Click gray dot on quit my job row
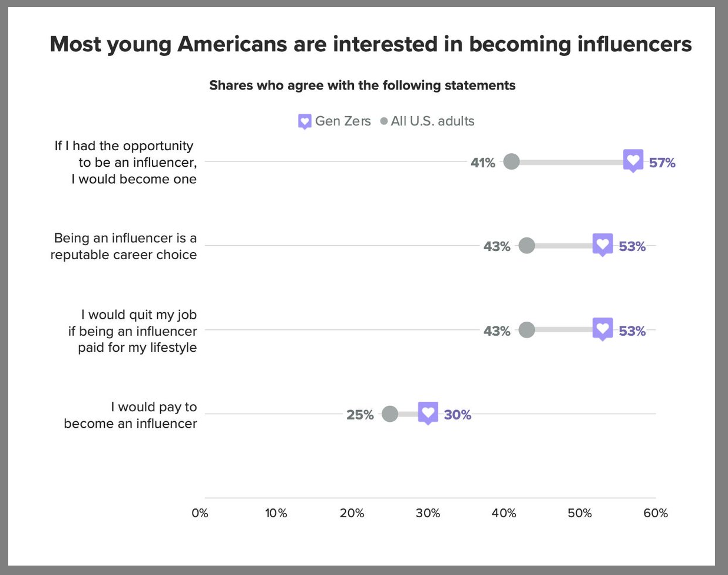 [x=527, y=330]
